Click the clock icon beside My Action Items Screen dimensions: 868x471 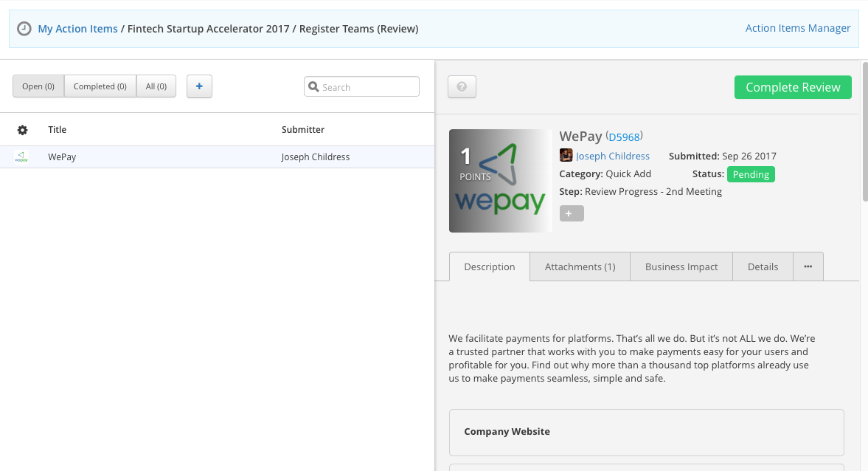tap(24, 28)
